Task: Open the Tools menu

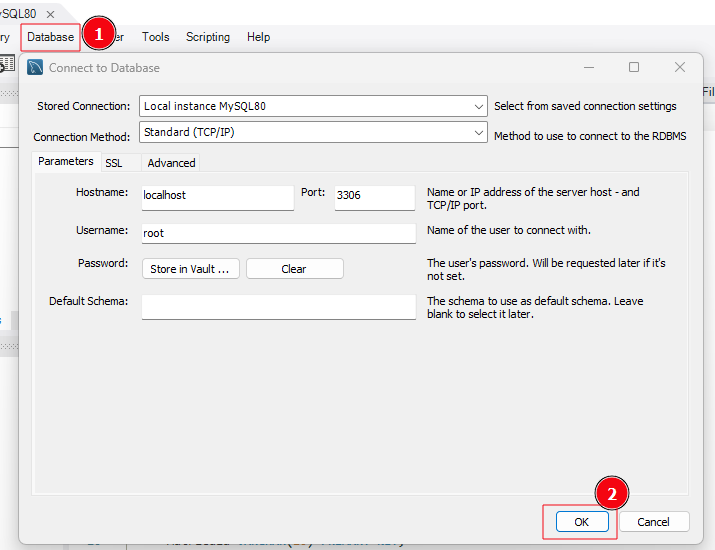Action: pyautogui.click(x=155, y=37)
